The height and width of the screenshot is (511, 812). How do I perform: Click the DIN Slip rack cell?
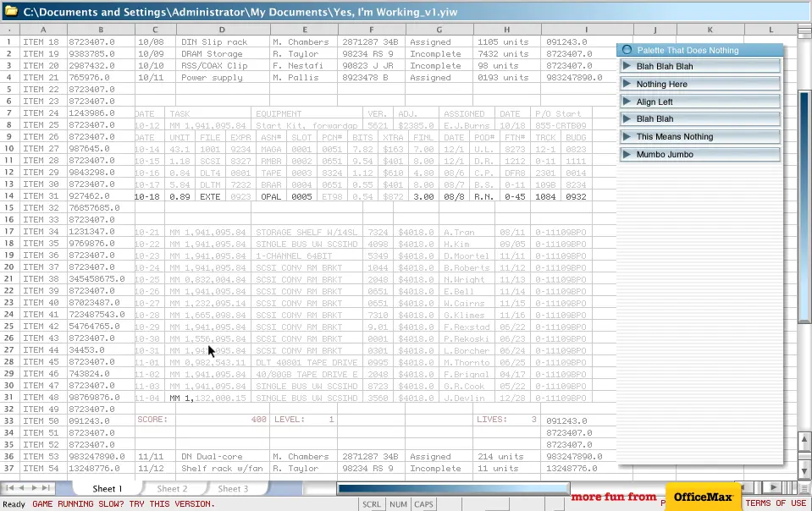[223, 42]
